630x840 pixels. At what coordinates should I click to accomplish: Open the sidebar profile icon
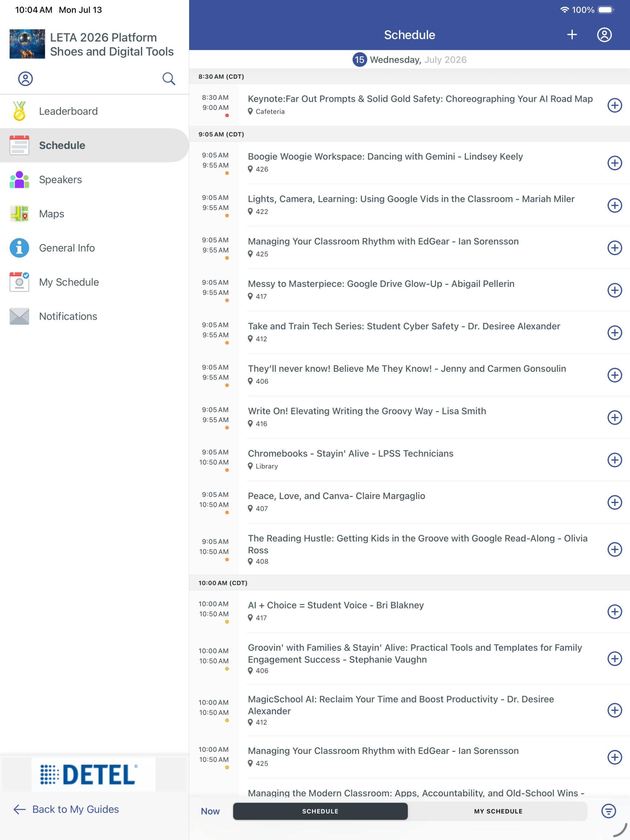(x=26, y=79)
